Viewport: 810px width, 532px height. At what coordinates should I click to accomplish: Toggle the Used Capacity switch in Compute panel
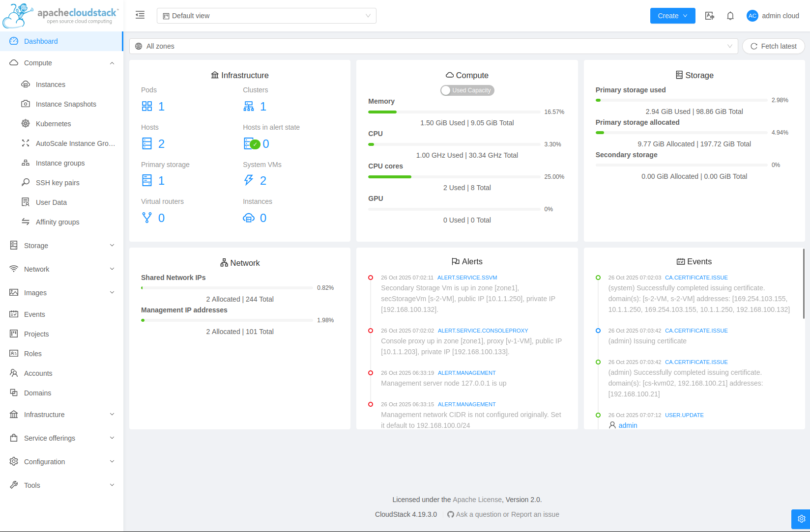[x=467, y=90]
